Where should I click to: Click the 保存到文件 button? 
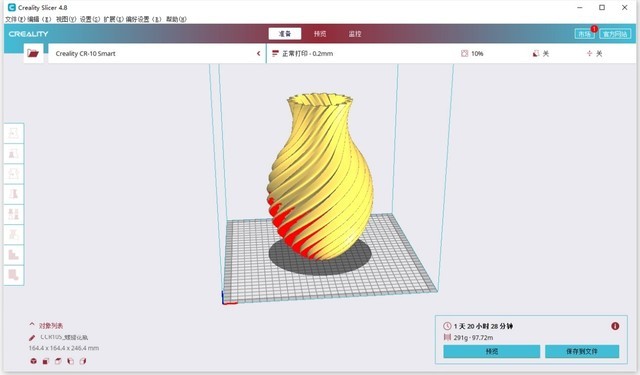(x=582, y=351)
